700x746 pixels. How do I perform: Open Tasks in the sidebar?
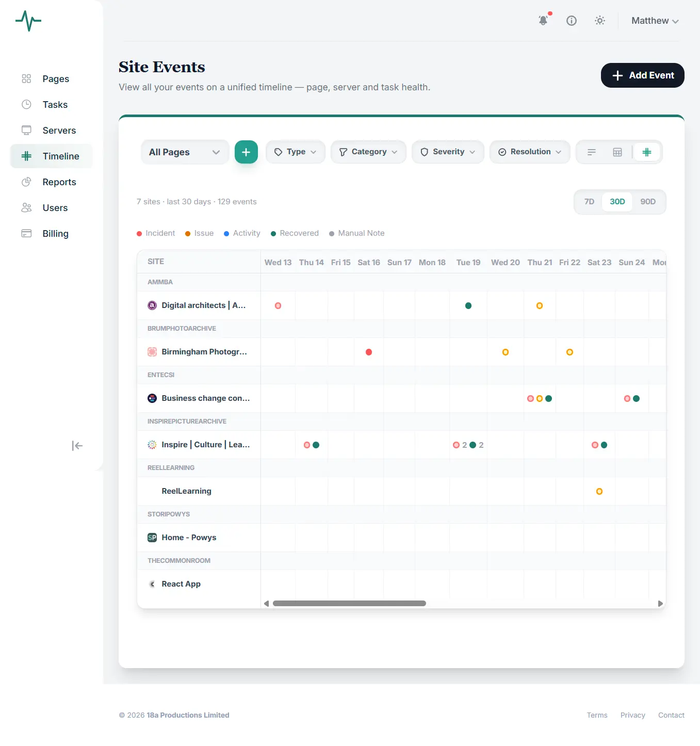pyautogui.click(x=52, y=105)
